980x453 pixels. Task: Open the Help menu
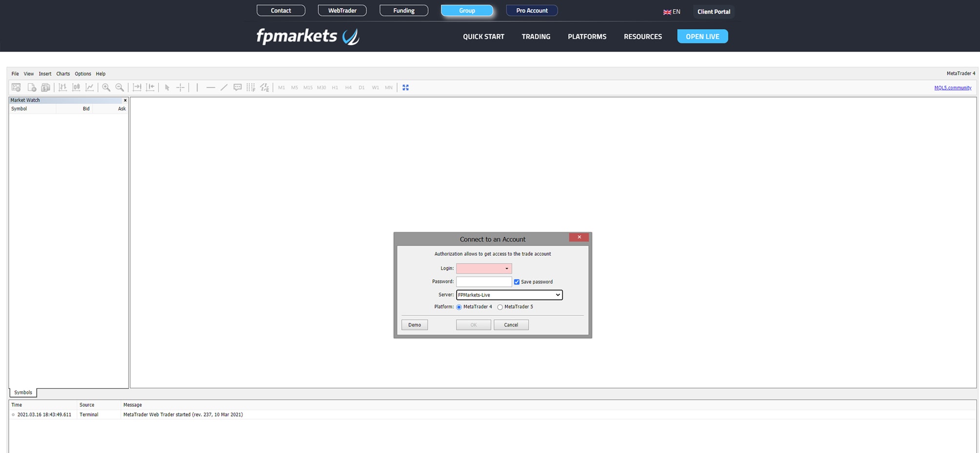tap(100, 74)
